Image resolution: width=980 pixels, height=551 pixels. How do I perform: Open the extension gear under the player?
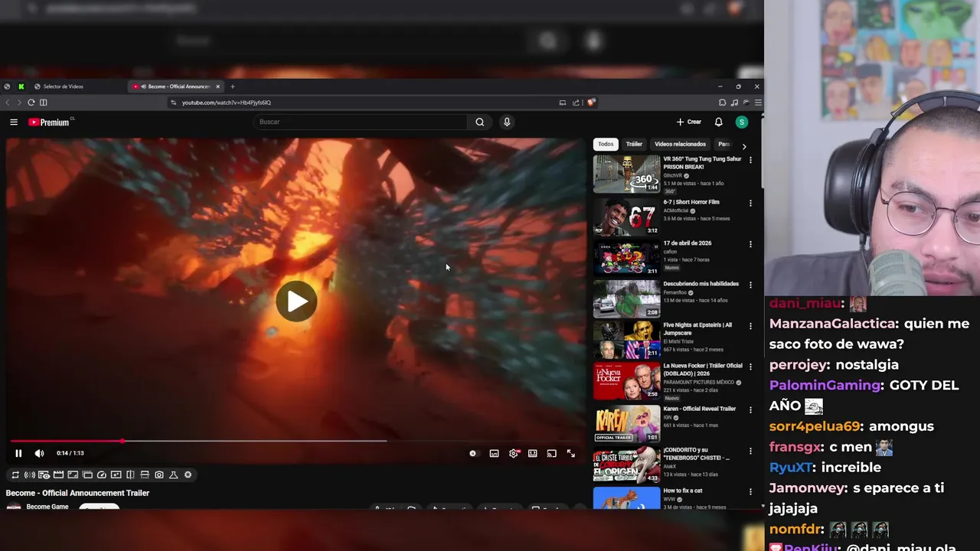coord(188,474)
